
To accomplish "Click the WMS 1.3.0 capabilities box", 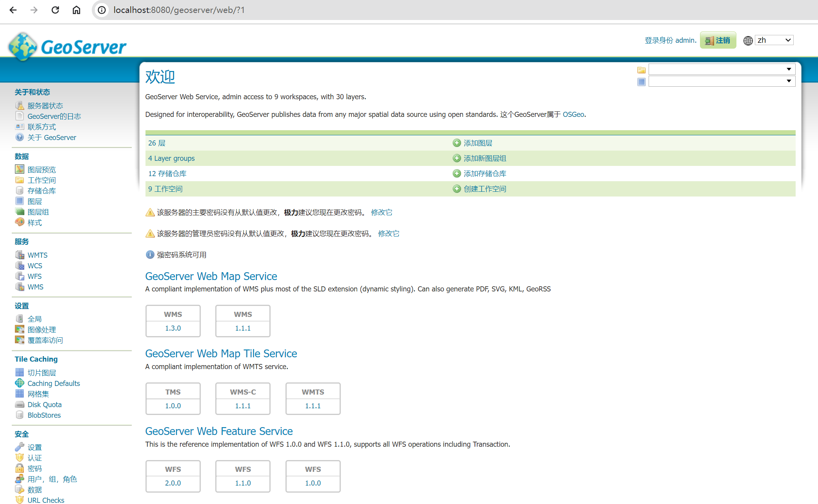I will (x=173, y=321).
